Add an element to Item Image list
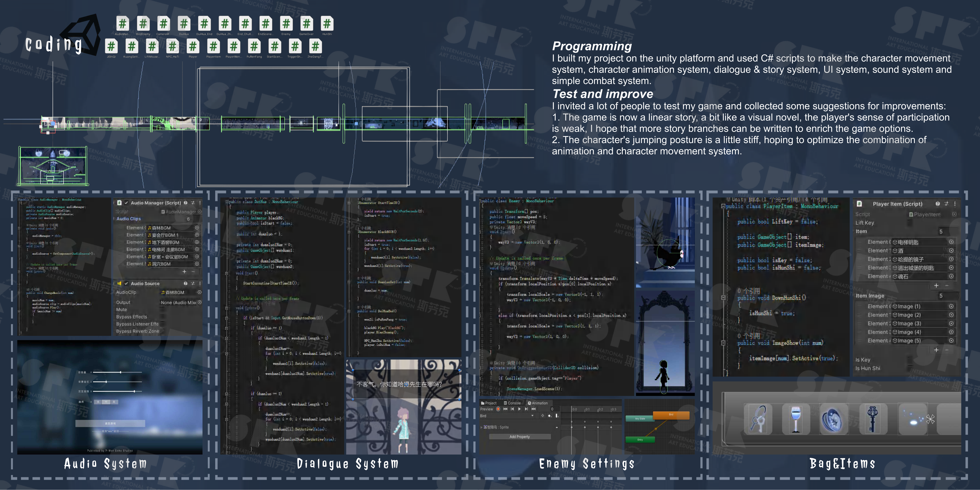Screen dimensions: 980x490 pos(936,350)
